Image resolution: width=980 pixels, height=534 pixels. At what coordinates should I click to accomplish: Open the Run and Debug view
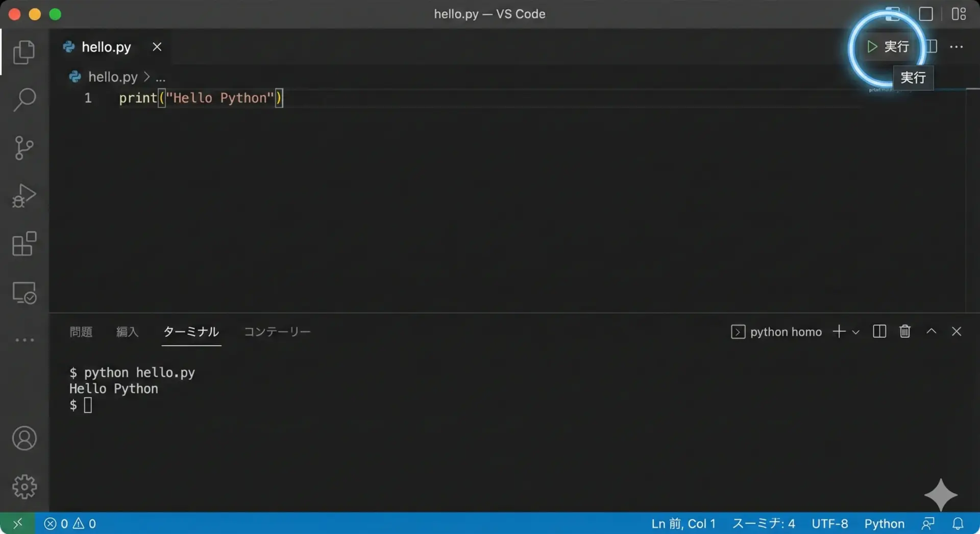tap(24, 196)
